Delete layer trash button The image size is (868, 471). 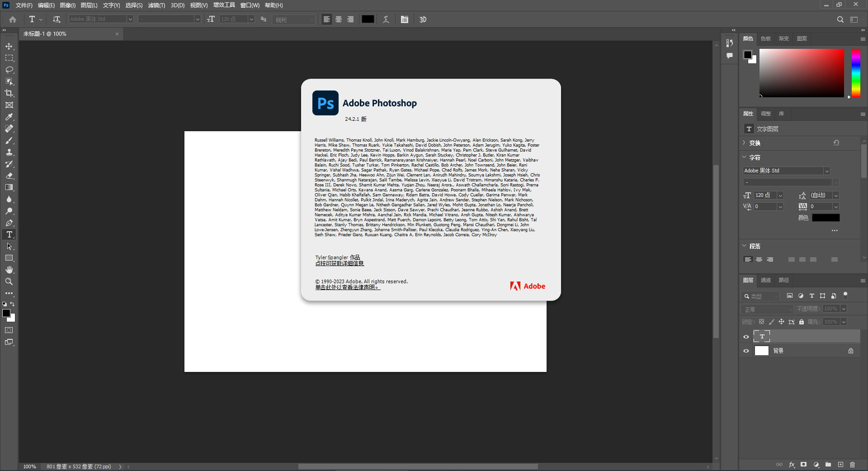tap(853, 465)
